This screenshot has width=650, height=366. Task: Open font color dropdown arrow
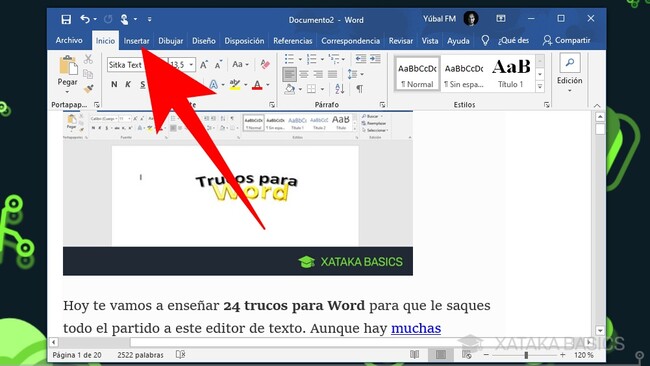click(x=268, y=85)
